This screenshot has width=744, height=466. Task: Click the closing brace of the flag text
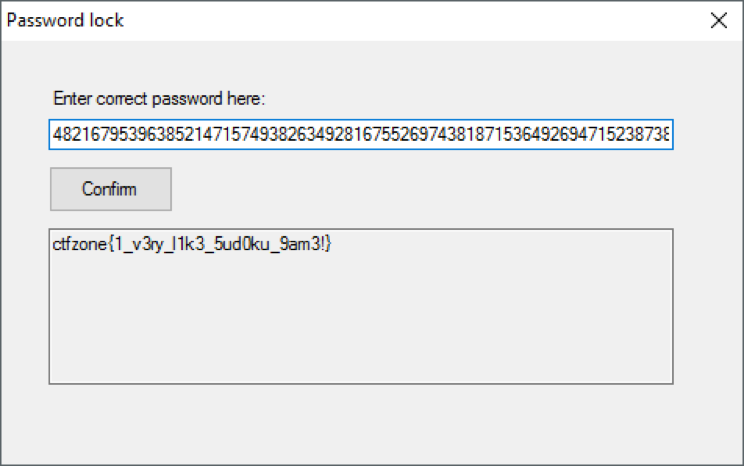(328, 245)
